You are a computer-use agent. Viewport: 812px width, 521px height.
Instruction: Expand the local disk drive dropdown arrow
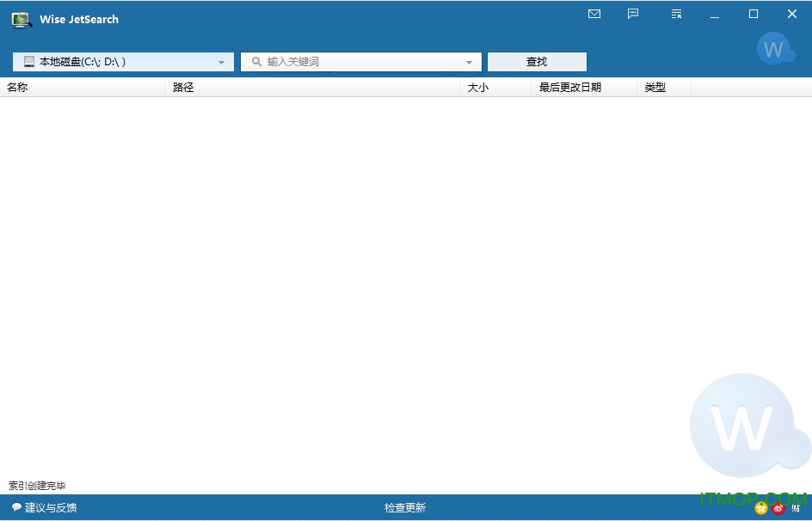(x=221, y=63)
